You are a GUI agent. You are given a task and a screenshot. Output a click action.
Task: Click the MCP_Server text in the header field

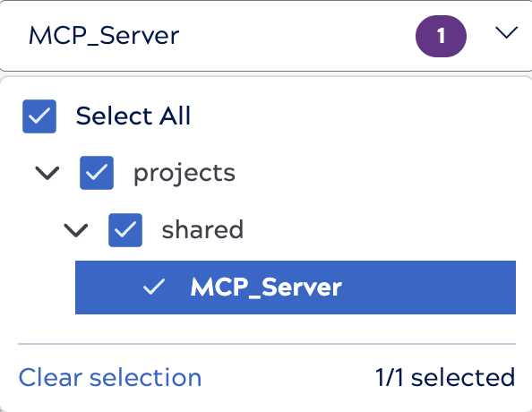click(x=104, y=36)
